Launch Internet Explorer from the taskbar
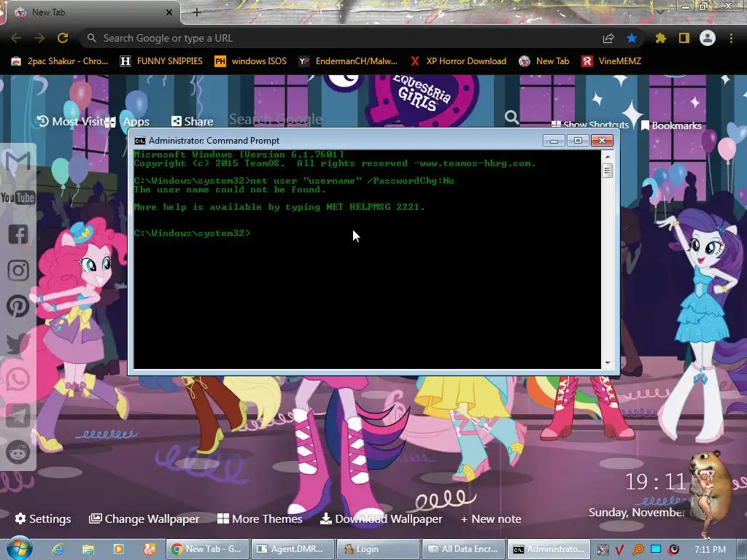747x560 pixels. [x=58, y=549]
